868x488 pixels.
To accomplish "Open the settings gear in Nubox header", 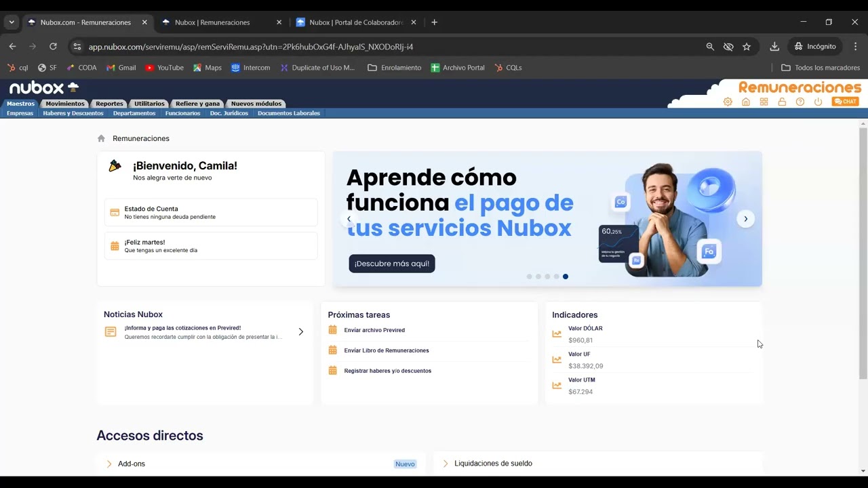I will (728, 102).
